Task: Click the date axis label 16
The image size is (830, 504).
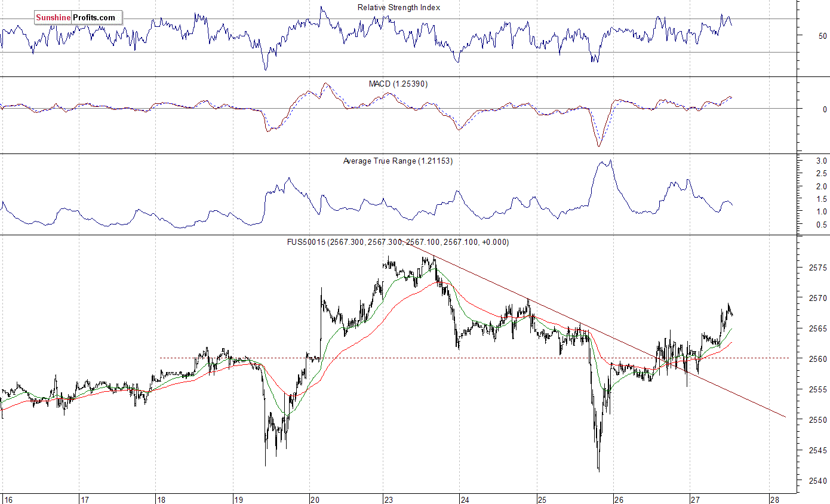Action: coord(8,499)
